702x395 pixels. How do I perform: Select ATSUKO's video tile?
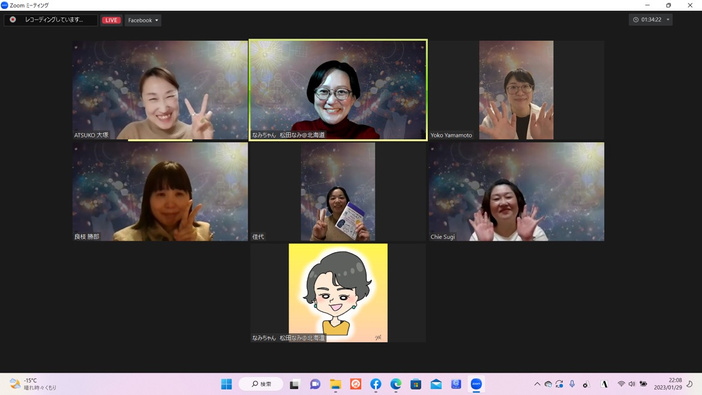[x=160, y=90]
